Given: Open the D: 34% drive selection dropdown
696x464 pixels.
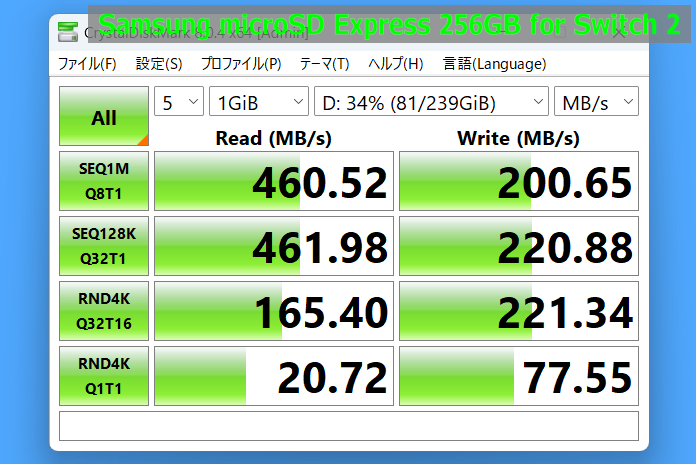Looking at the screenshot, I should point(431,102).
